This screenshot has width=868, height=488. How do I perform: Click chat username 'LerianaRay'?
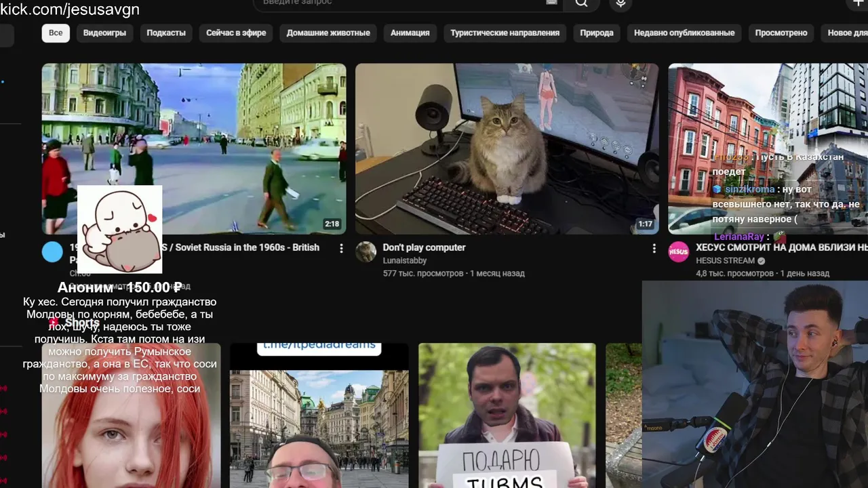[x=738, y=237]
